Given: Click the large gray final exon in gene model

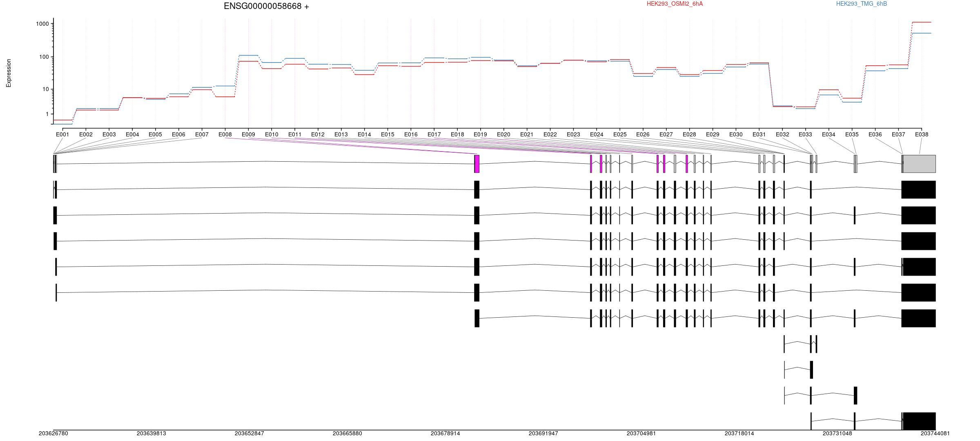Looking at the screenshot, I should (919, 164).
